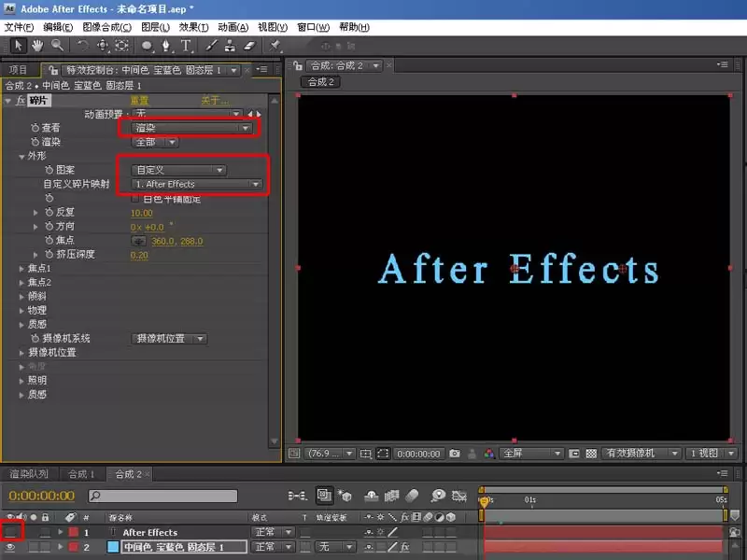Expand the 物理 physics property group
Image resolution: width=747 pixels, height=560 pixels.
(21, 311)
